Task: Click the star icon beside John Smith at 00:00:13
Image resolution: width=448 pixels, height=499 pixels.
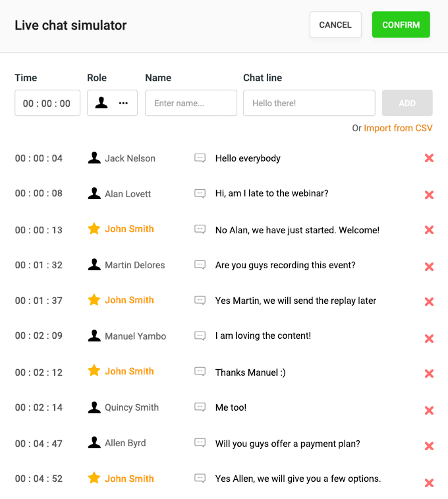Action: click(94, 229)
